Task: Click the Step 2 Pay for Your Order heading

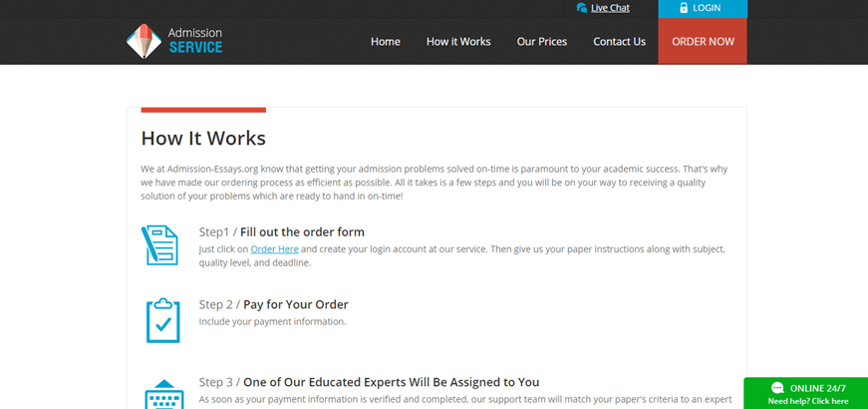Action: (273, 304)
